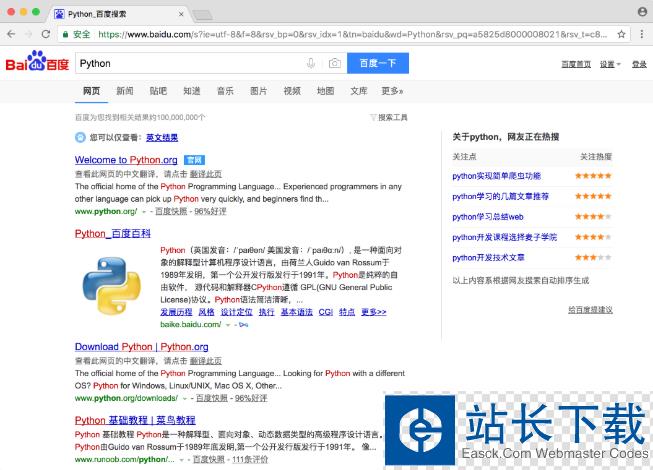Open the 发展历程 sublink
The image size is (653, 470).
pos(176,312)
